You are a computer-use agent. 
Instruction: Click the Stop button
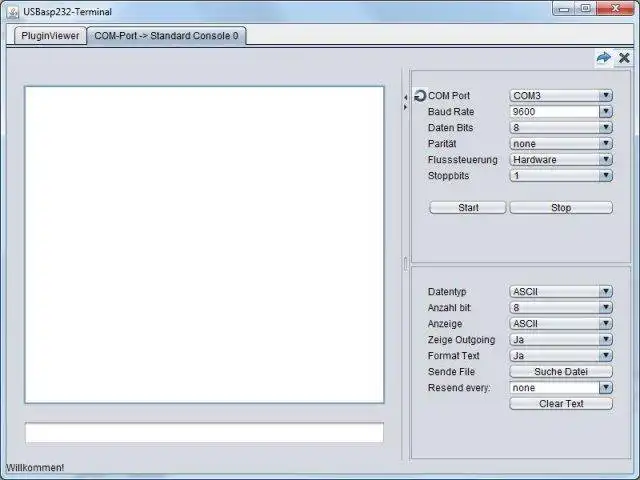click(561, 207)
